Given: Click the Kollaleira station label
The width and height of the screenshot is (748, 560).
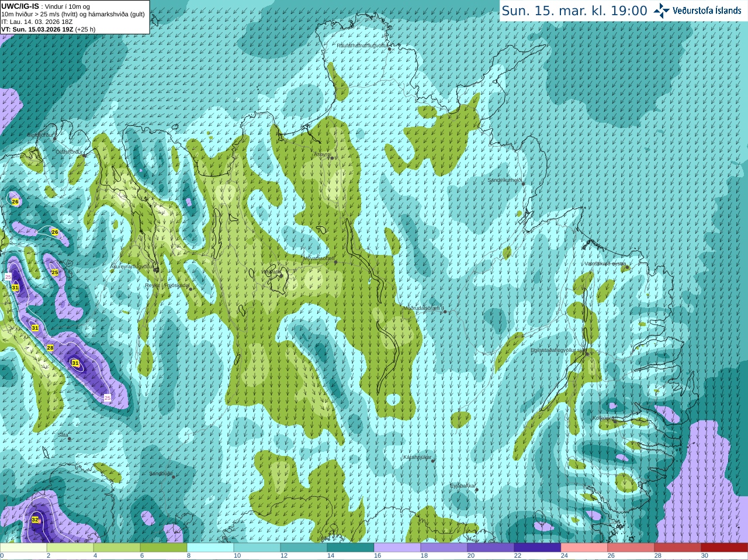Looking at the screenshot, I should point(604,418).
